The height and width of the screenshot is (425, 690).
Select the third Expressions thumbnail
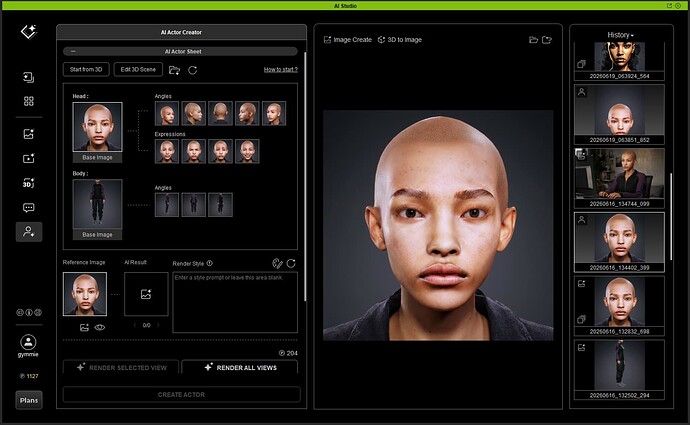coord(220,151)
